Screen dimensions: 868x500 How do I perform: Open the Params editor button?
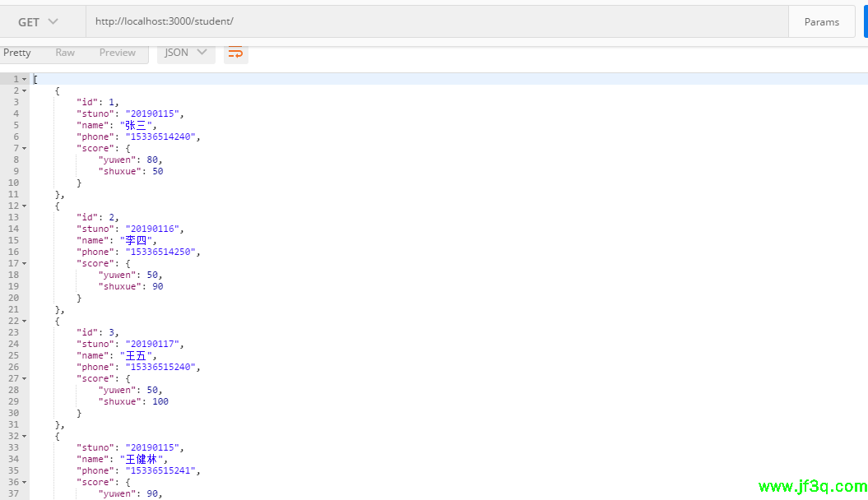click(x=821, y=22)
